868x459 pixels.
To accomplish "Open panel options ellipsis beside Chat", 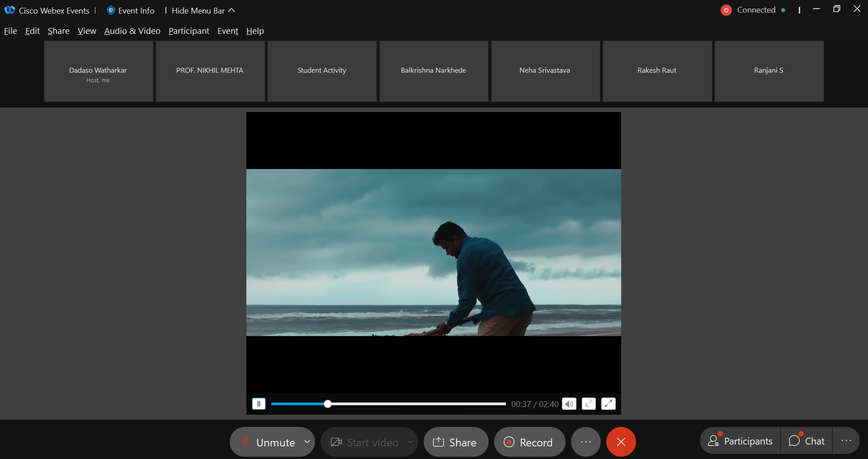I will pyautogui.click(x=846, y=441).
